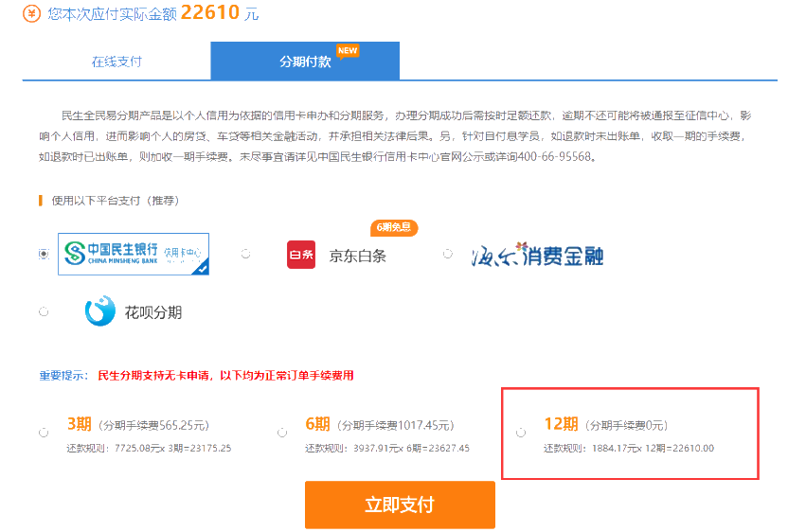Click the JD Baitiao red logo icon

pyautogui.click(x=301, y=255)
